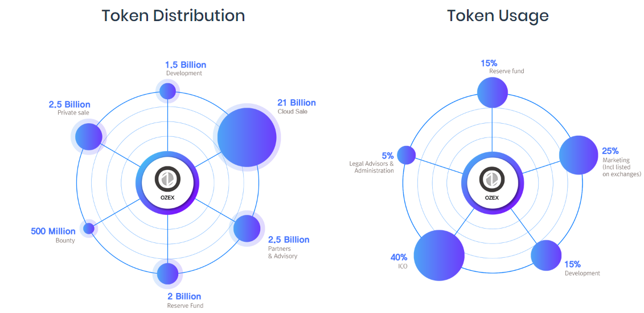The image size is (644, 313).
Task: Click the Cloud Sale 21 Billion bubble
Action: [x=247, y=137]
